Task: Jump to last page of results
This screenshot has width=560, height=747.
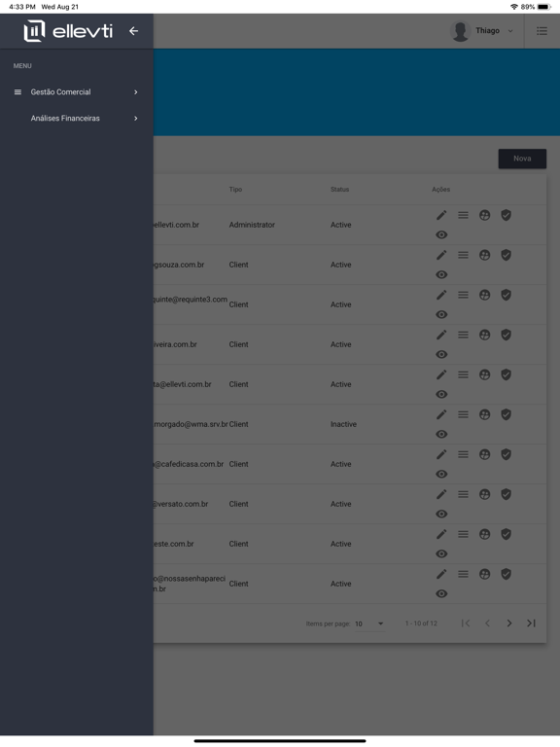Action: pos(531,623)
